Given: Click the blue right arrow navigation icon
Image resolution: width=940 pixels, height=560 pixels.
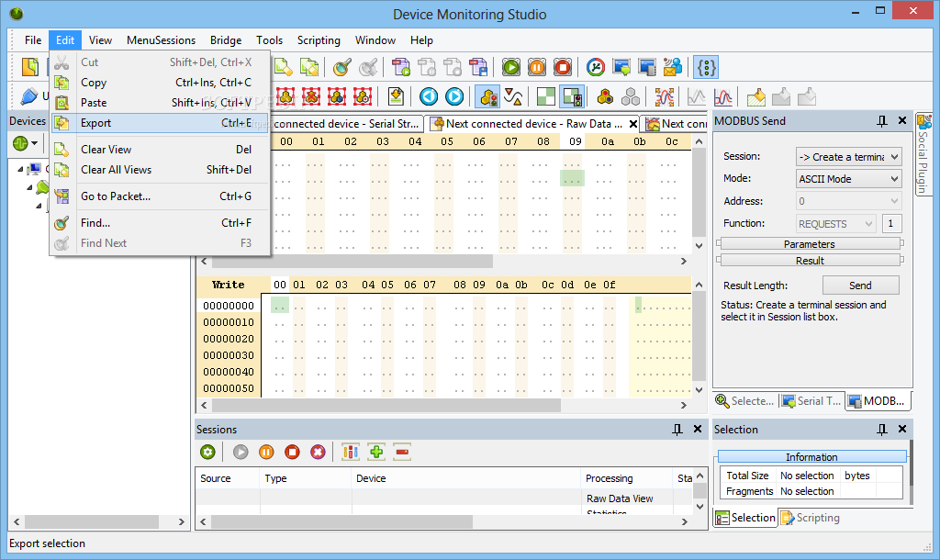Looking at the screenshot, I should click(x=454, y=96).
